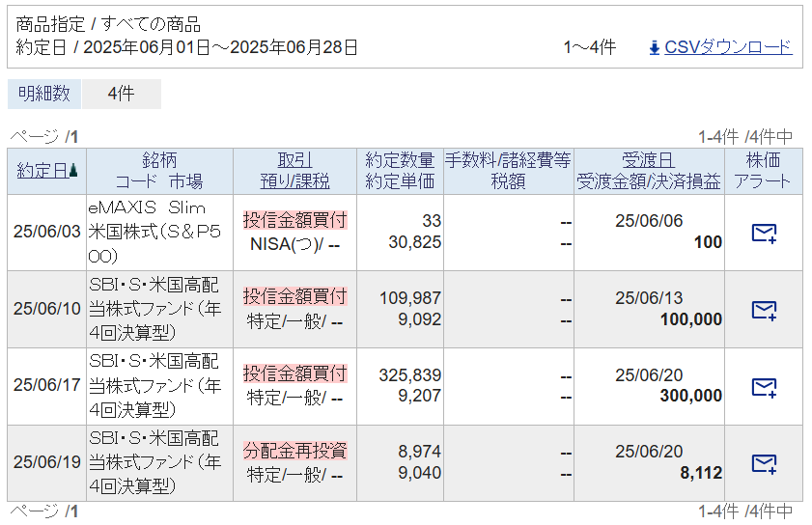This screenshot has width=812, height=525.
Task: Select the bottom 1-4件 /4件中 counter
Action: [x=745, y=511]
